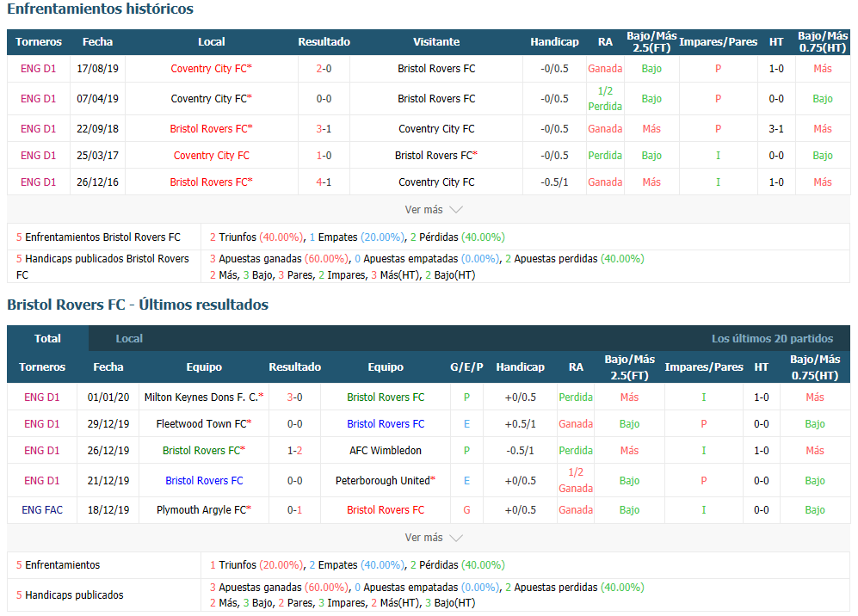This screenshot has width=858, height=616.
Task: Click '1/2 Perdida' RA in 07/04/19 row
Action: point(605,98)
